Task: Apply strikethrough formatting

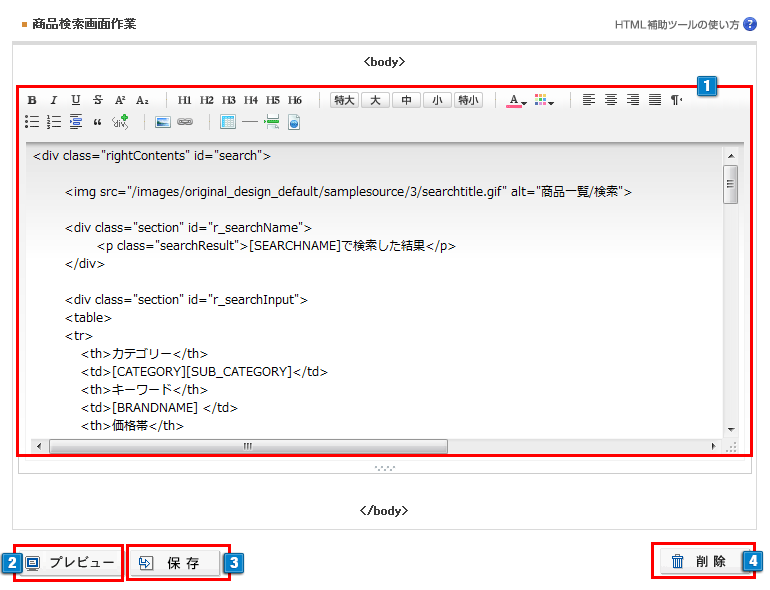Action: [x=98, y=100]
